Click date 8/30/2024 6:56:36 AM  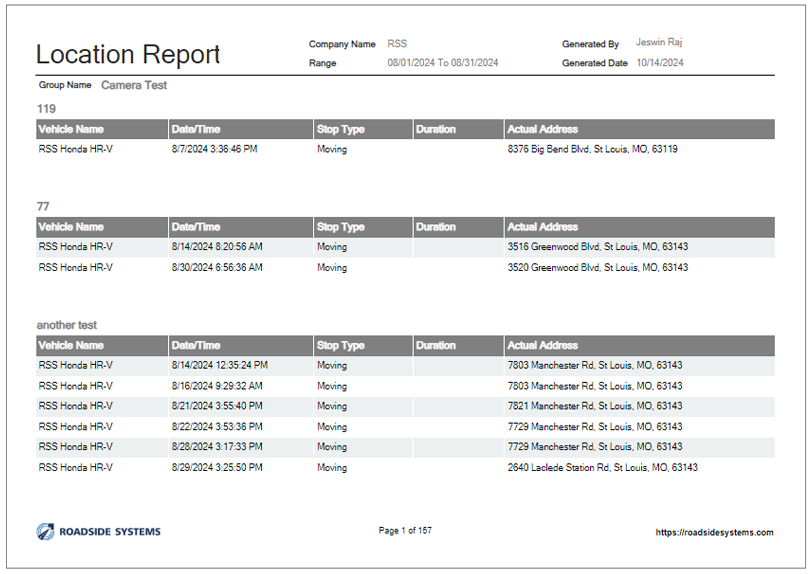pyautogui.click(x=217, y=267)
